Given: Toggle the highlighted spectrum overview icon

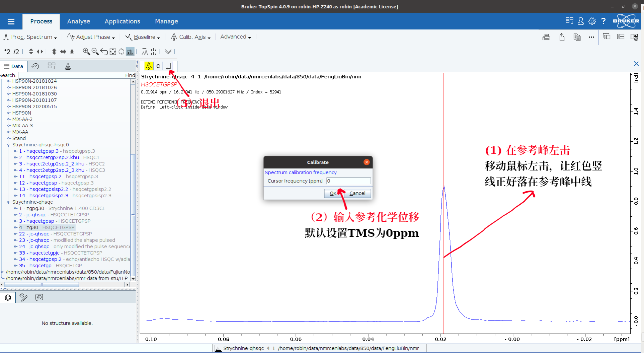Looking at the screenshot, I should click(130, 52).
